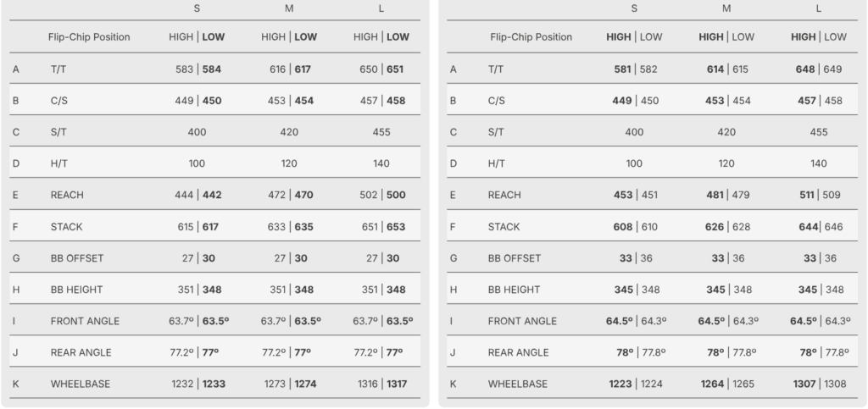Click the 453 | 451 reach cell

point(634,195)
